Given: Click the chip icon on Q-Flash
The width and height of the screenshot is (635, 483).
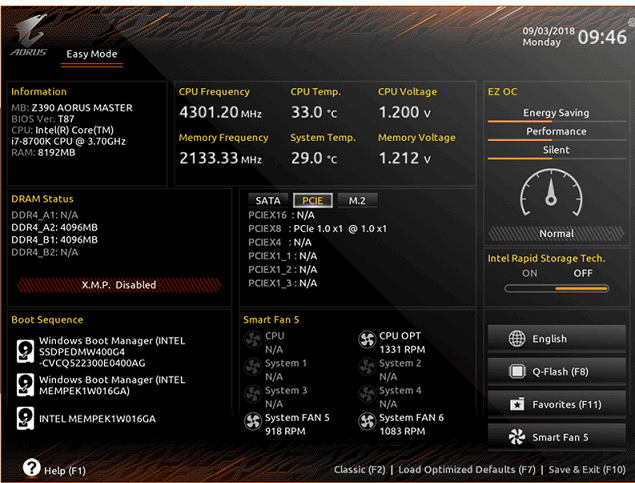Looking at the screenshot, I should pyautogui.click(x=517, y=371).
